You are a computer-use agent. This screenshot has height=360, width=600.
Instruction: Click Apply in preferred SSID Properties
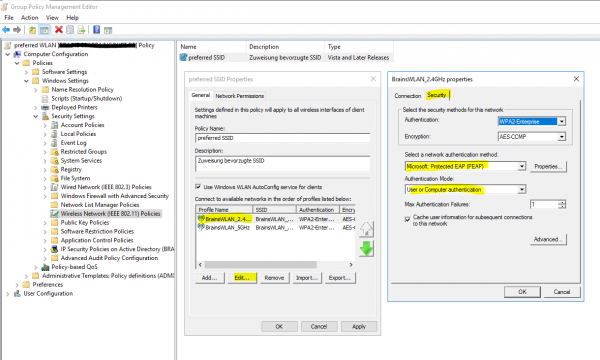(x=359, y=326)
